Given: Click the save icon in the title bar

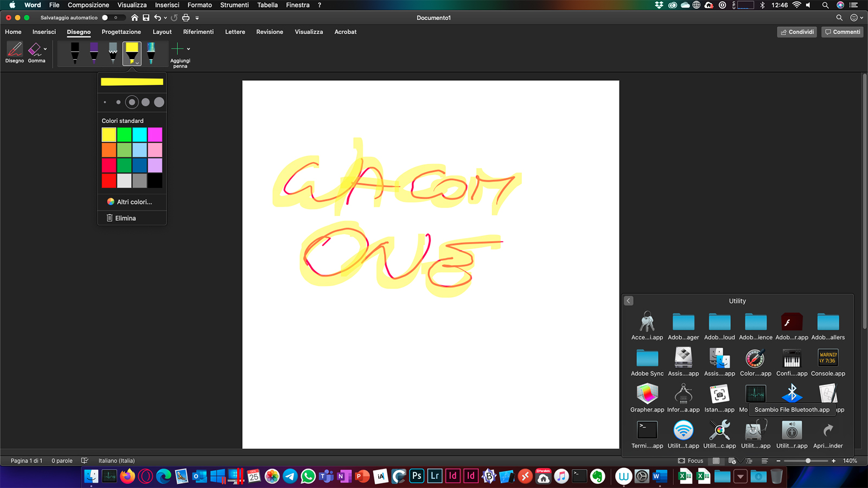Looking at the screenshot, I should [146, 18].
